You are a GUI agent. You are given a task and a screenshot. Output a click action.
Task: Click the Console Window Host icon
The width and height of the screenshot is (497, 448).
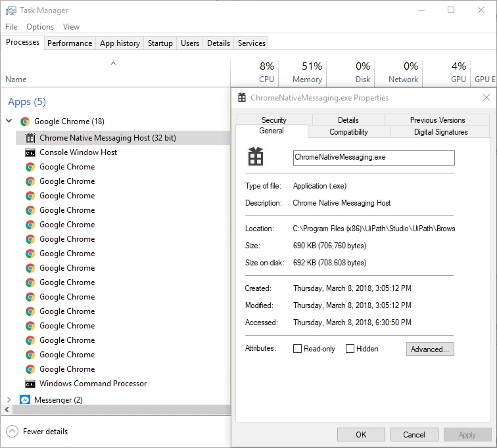(30, 153)
